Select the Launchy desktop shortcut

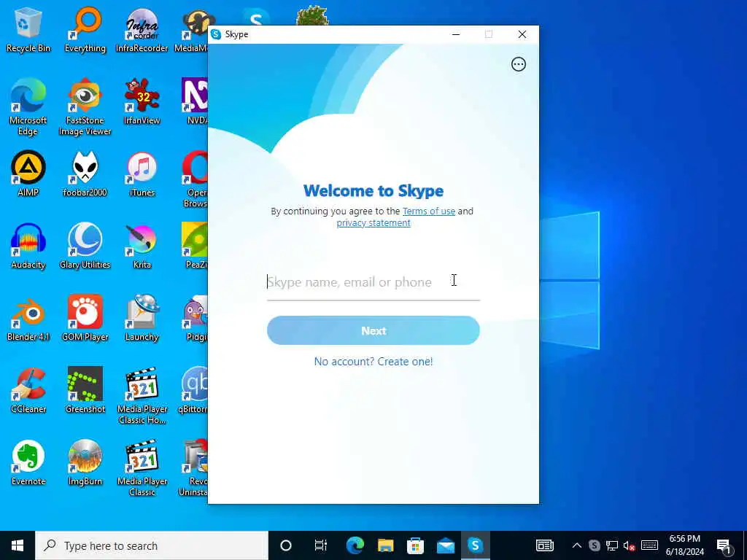pos(142,318)
